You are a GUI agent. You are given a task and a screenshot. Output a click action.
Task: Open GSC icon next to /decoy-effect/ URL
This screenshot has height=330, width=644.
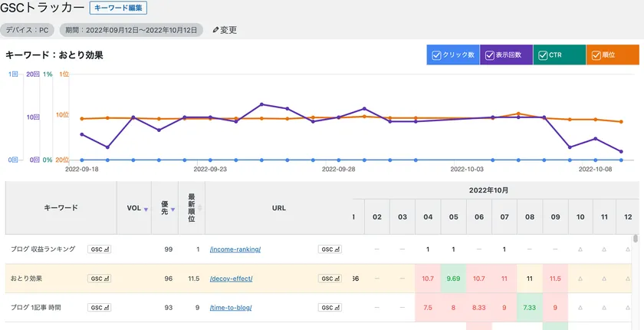(x=330, y=279)
